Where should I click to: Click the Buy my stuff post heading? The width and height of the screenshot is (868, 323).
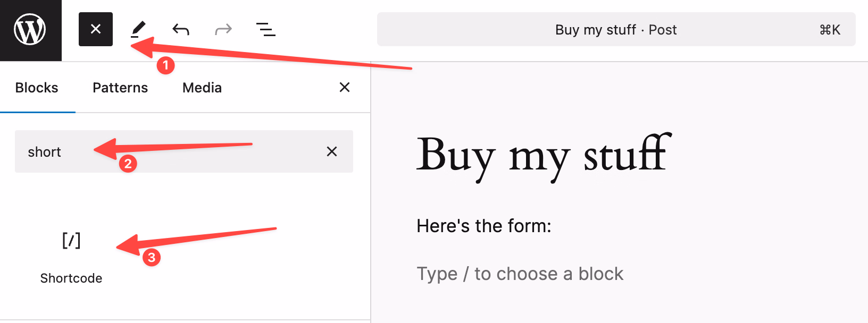pyautogui.click(x=544, y=155)
